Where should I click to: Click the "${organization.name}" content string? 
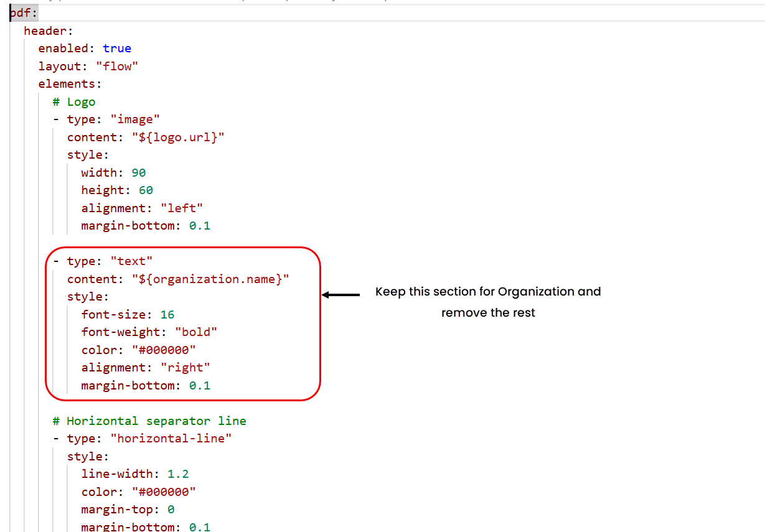pos(210,279)
